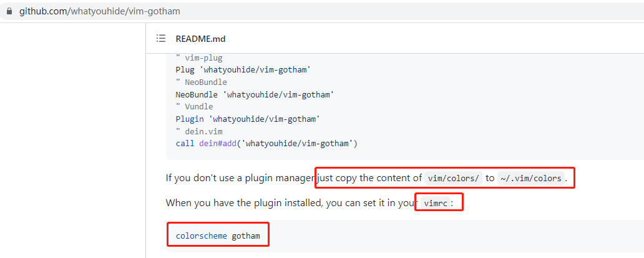This screenshot has height=258, width=644.
Task: Click the " vim-plug comment line
Action: (199, 58)
